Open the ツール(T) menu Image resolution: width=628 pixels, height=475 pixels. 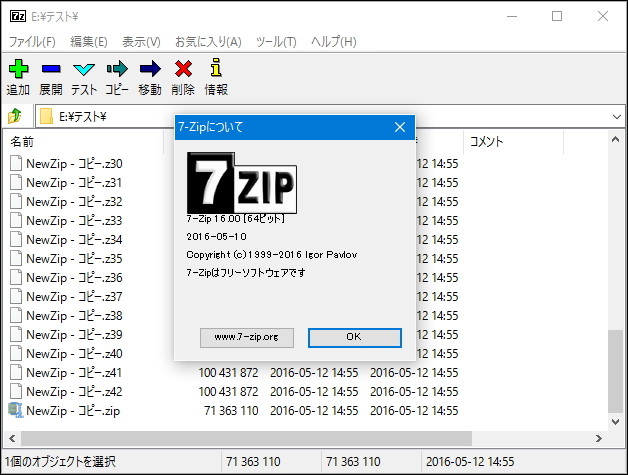[276, 42]
